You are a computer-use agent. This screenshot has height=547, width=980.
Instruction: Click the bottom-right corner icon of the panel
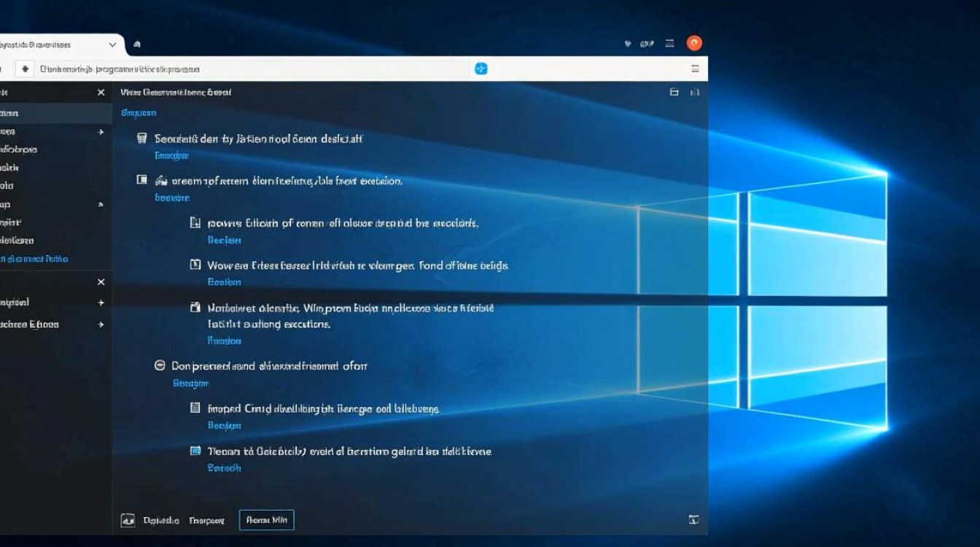[693, 520]
